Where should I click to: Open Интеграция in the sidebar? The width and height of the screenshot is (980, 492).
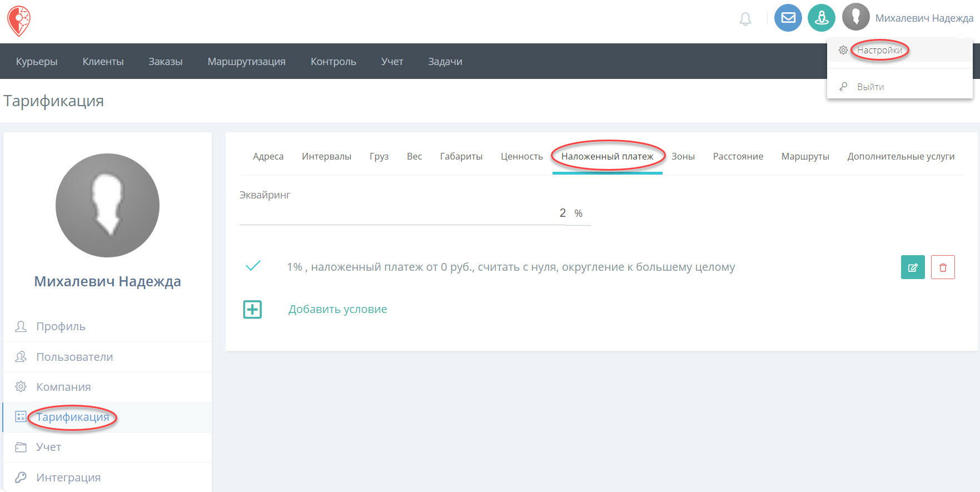point(68,478)
